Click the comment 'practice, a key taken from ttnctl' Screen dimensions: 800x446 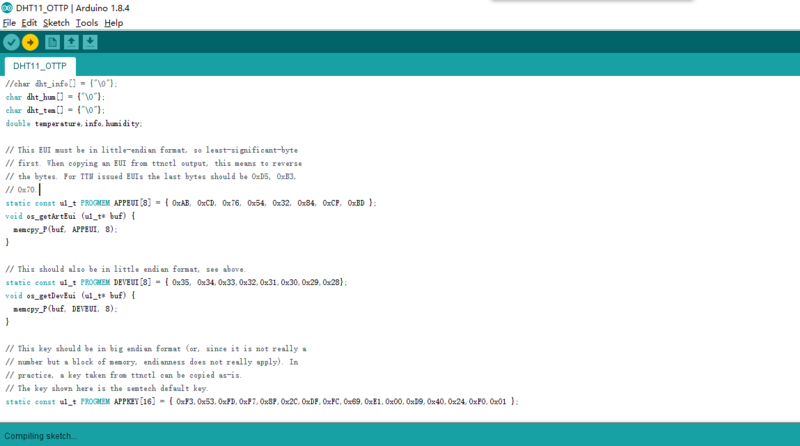tap(123, 375)
